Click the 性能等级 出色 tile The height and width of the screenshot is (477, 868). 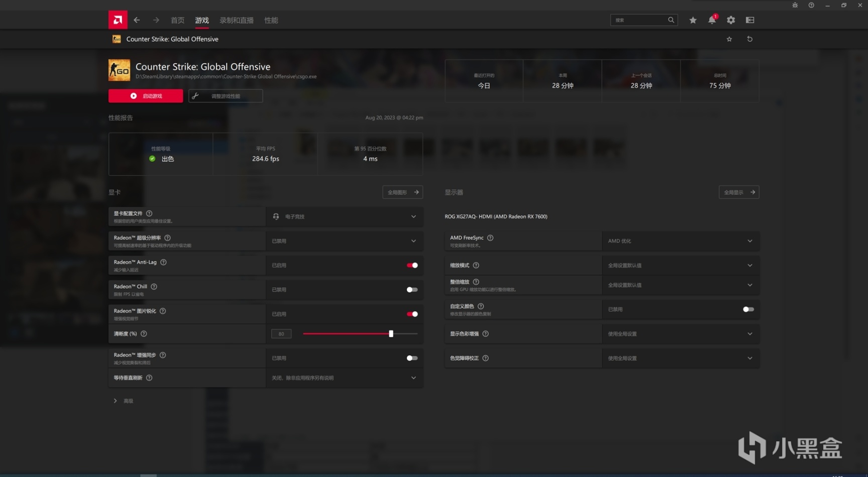[x=161, y=154]
